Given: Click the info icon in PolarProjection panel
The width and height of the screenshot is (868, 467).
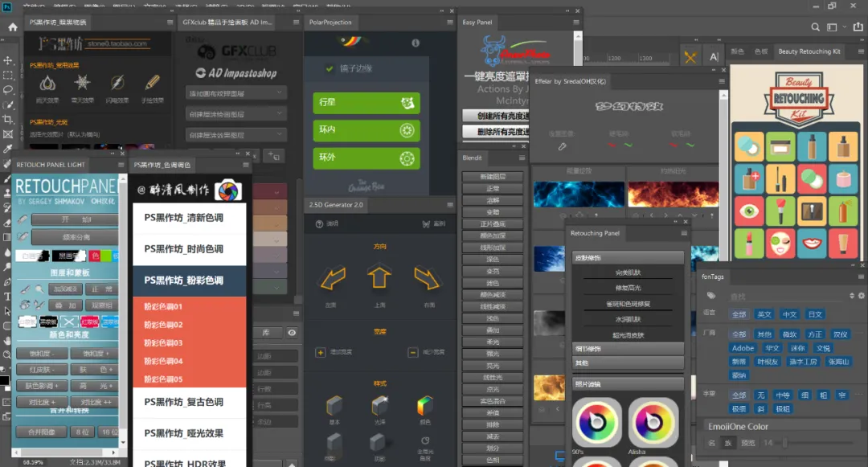Looking at the screenshot, I should 416,43.
